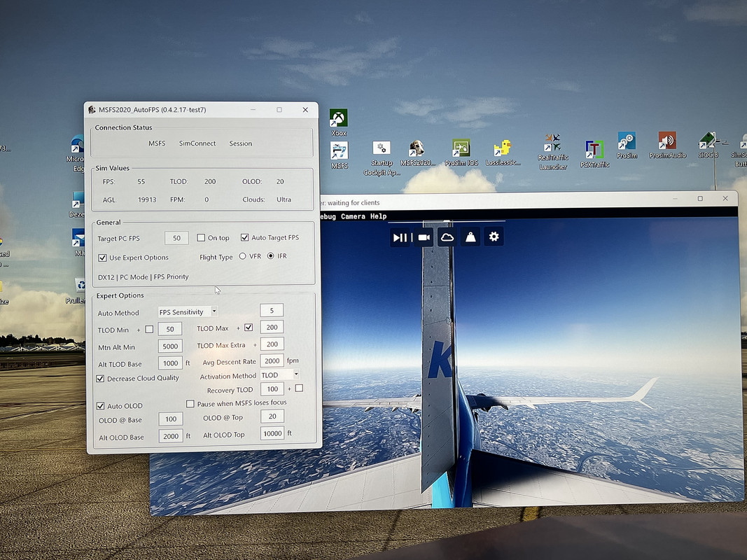Screen dimensions: 747x560
Task: Uncheck the Auto OLOD checkbox
Action: click(100, 406)
